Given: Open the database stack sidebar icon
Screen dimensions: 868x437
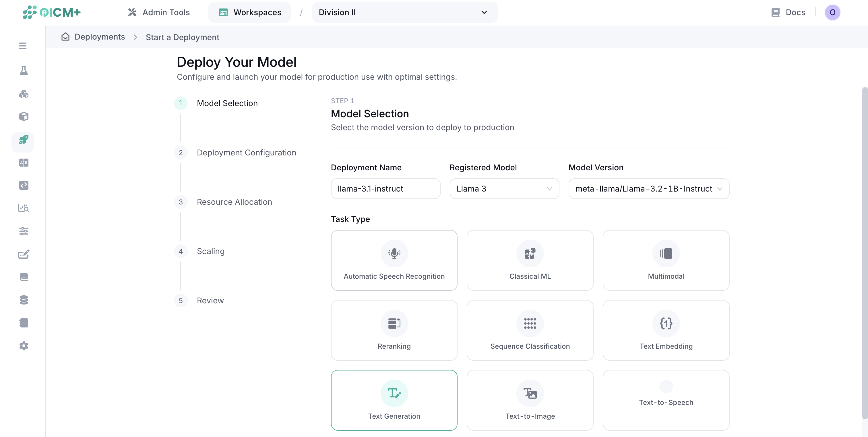Looking at the screenshot, I should click(23, 300).
